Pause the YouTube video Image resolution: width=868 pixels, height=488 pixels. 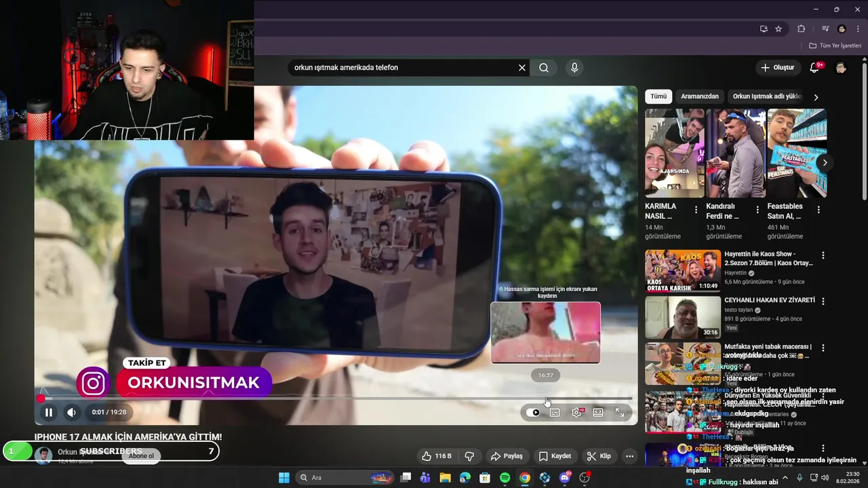tap(49, 412)
